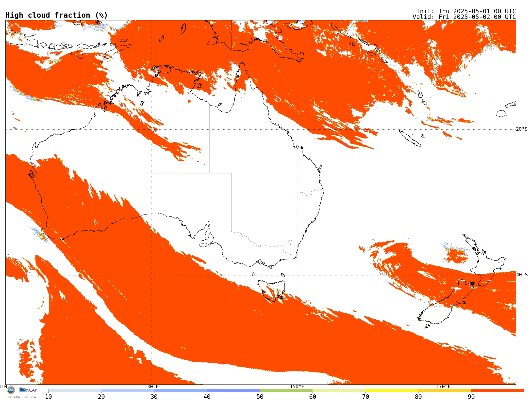This screenshot has height=400, width=532.
Task: Click the 150°E longitude label
Action: [x=297, y=386]
